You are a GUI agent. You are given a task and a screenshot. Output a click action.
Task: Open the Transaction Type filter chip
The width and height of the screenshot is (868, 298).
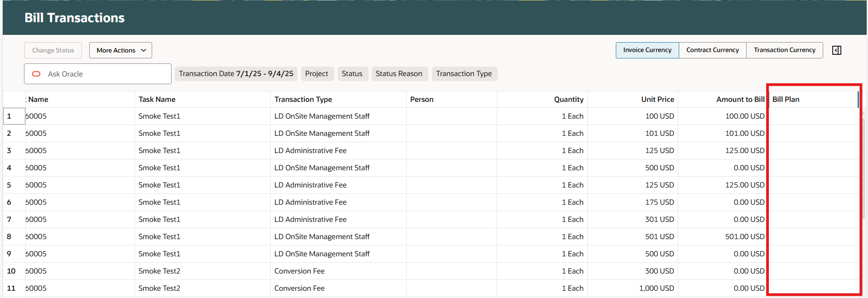pos(464,74)
